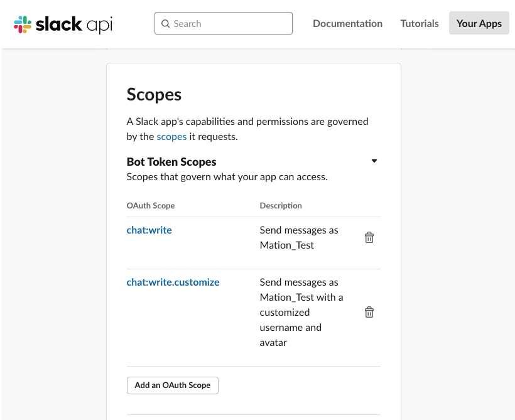Delete the chat:write scope with trash icon
Screen dimensions: 515x420
pyautogui.click(x=369, y=237)
